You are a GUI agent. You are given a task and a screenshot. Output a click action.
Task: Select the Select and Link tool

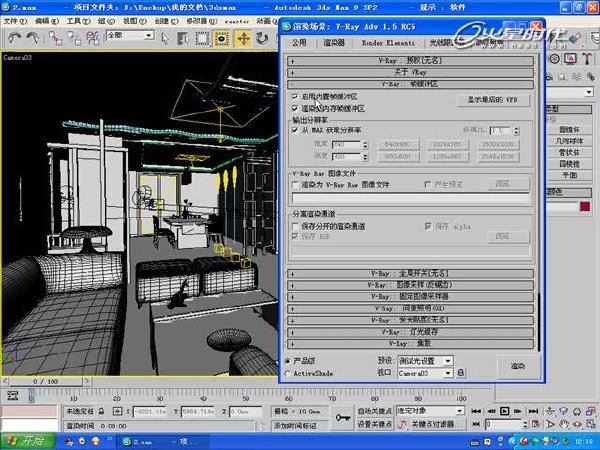[55, 38]
